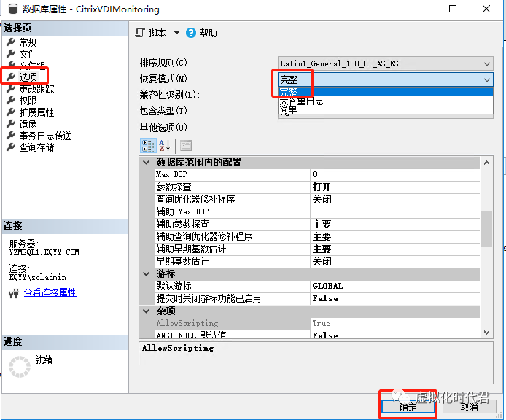The image size is (506, 420).
Task: Sort properties alphabetically with A-Z icon
Action: pos(165,146)
